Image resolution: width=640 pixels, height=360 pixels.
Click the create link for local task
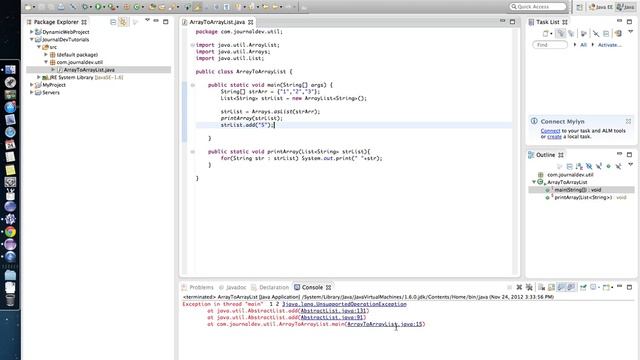pyautogui.click(x=554, y=137)
